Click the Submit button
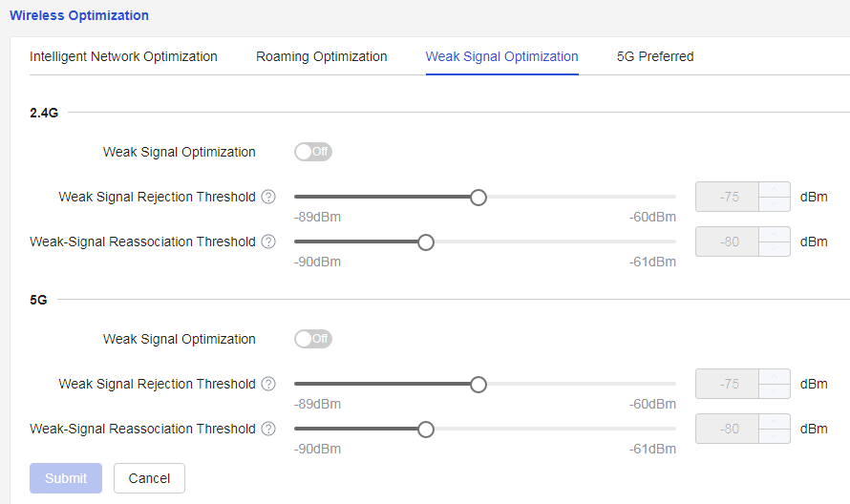This screenshot has width=850, height=504. pos(66,478)
